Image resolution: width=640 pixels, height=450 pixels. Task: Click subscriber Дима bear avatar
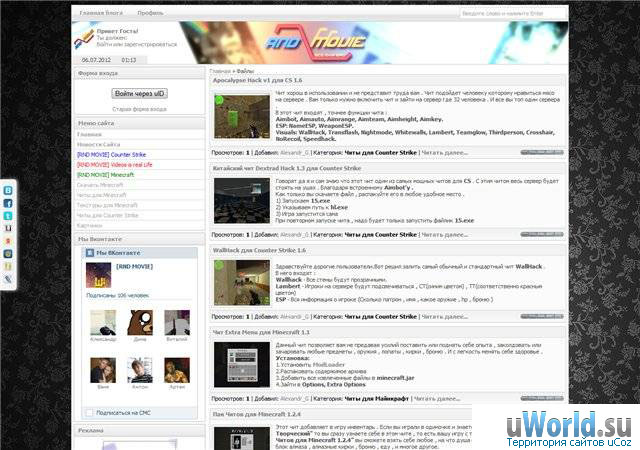coord(140,323)
